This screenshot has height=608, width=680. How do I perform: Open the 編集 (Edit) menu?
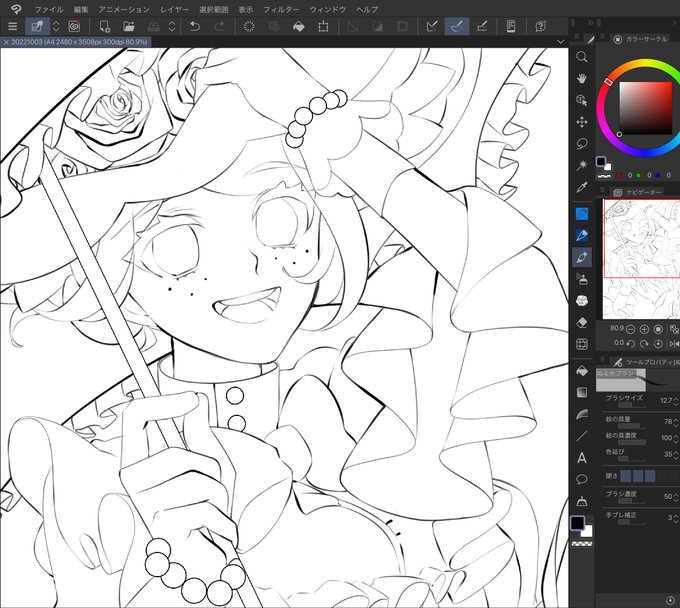point(81,9)
